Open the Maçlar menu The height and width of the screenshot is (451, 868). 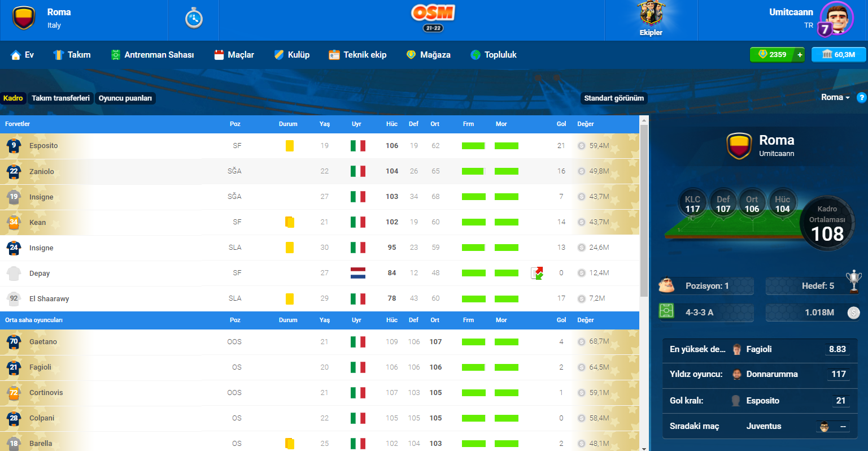tap(234, 55)
